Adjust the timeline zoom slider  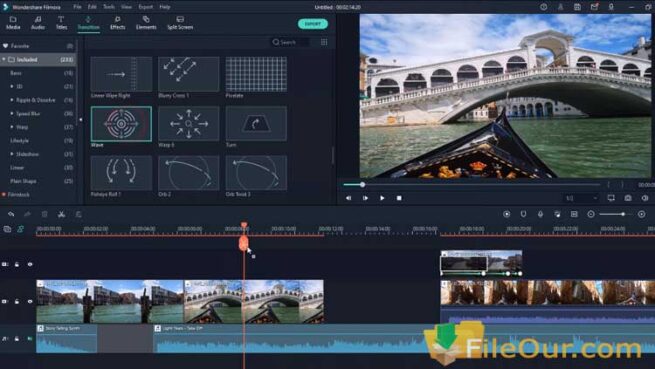623,214
